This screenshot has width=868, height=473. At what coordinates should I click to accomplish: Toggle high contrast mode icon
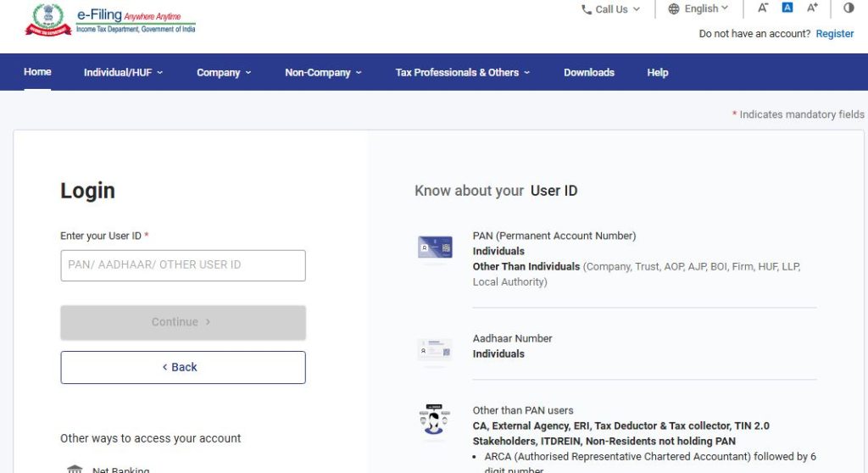pyautogui.click(x=849, y=8)
